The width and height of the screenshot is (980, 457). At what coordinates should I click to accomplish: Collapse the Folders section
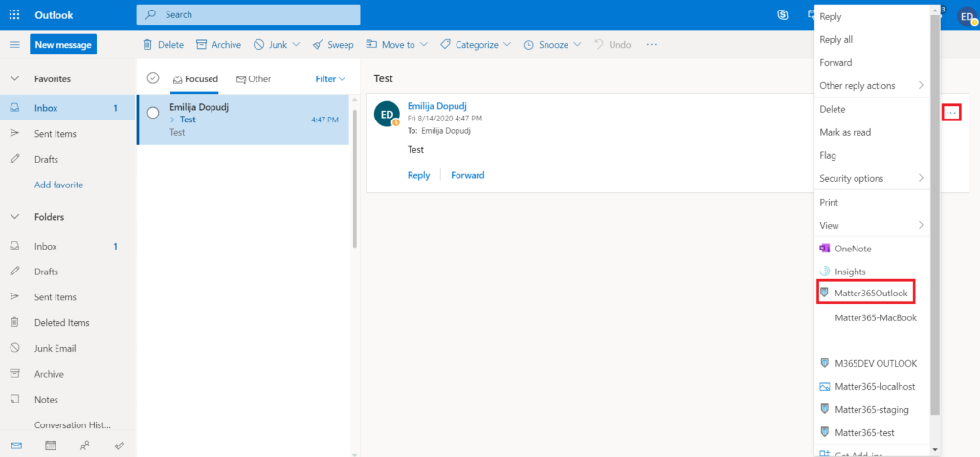click(15, 217)
